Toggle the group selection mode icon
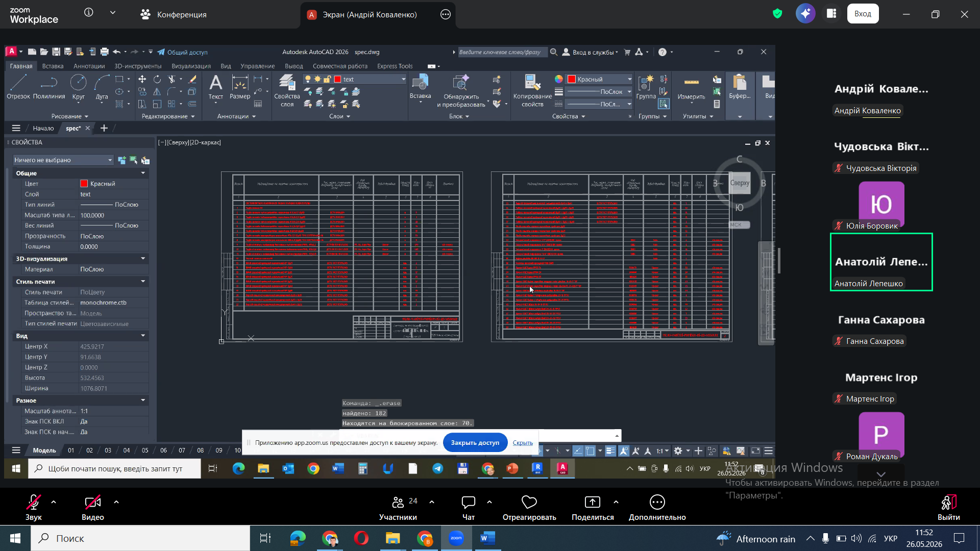This screenshot has height=551, width=980. point(664,104)
